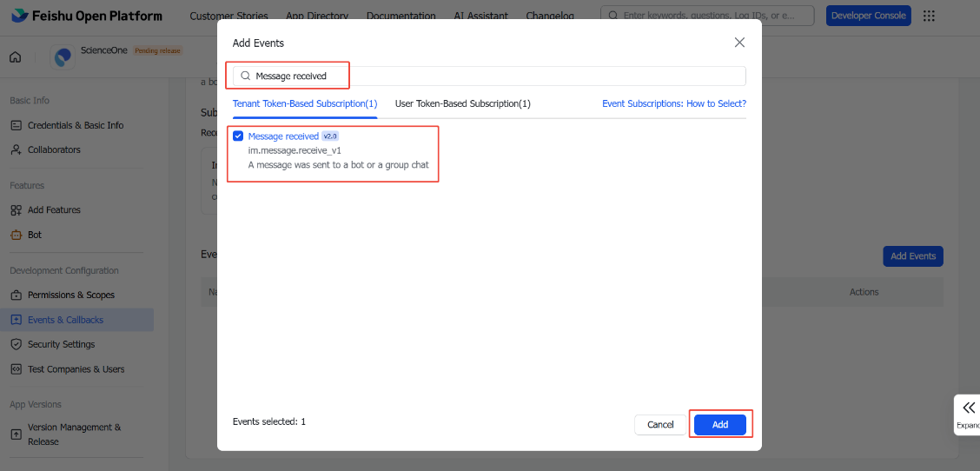Click the v2.0 version badge
The width and height of the screenshot is (980, 471).
pos(330,136)
